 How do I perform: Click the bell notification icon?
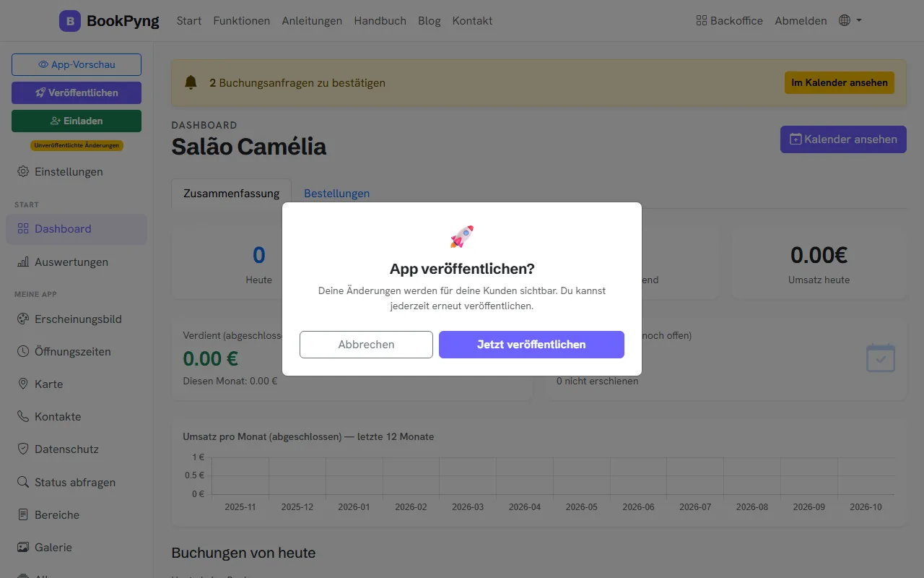click(x=191, y=82)
